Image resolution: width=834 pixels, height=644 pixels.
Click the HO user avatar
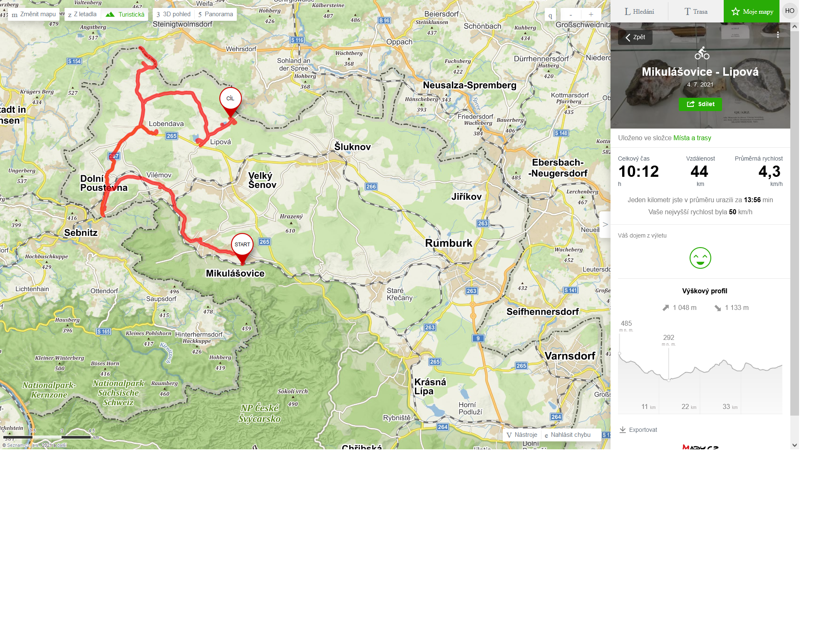(789, 11)
